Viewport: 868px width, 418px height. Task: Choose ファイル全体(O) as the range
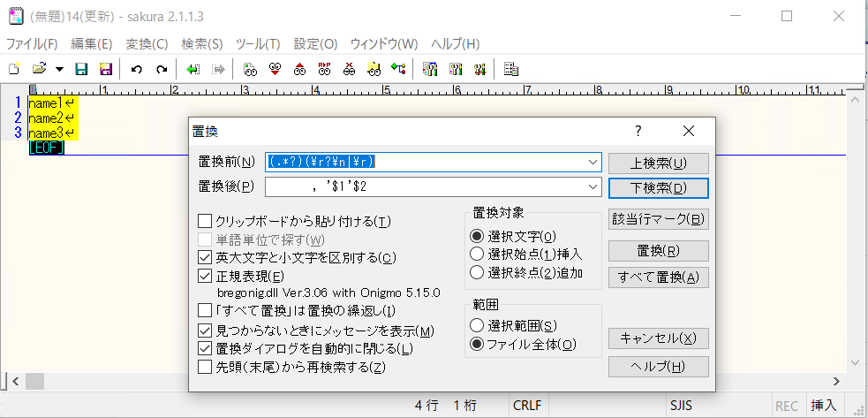pos(477,344)
